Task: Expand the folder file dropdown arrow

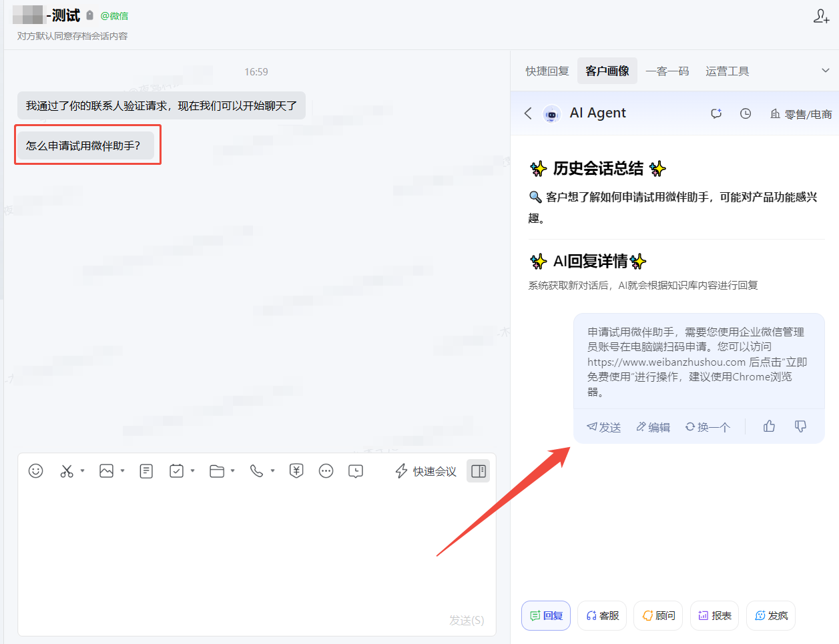Action: coord(233,471)
